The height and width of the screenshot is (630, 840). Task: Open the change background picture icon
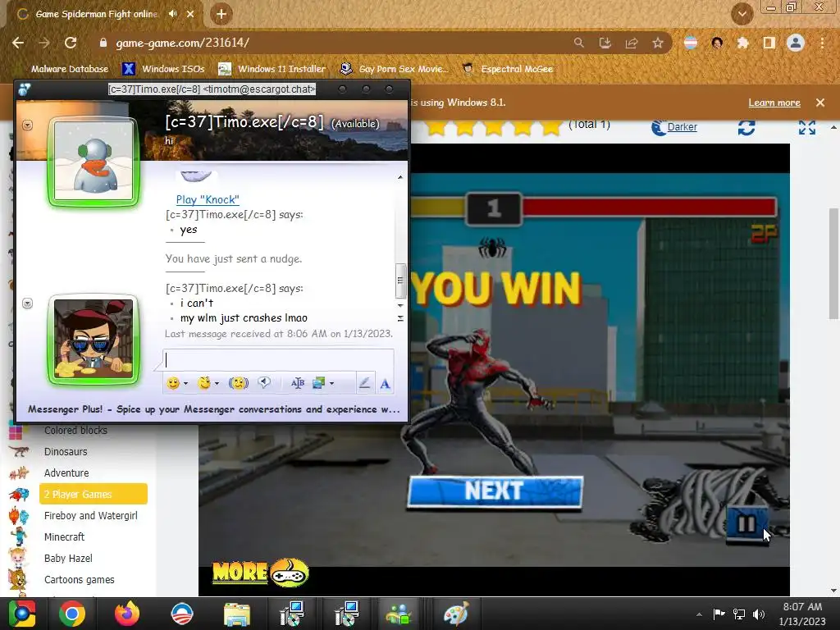[319, 383]
